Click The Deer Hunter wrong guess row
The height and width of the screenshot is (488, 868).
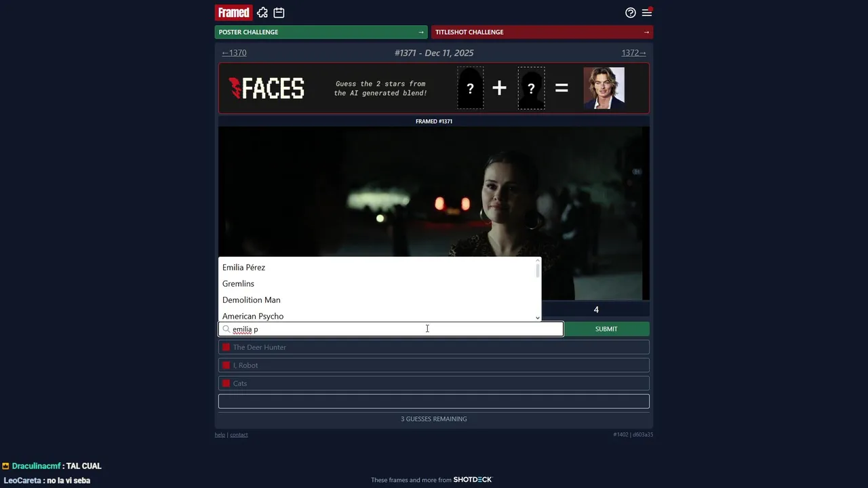click(434, 347)
